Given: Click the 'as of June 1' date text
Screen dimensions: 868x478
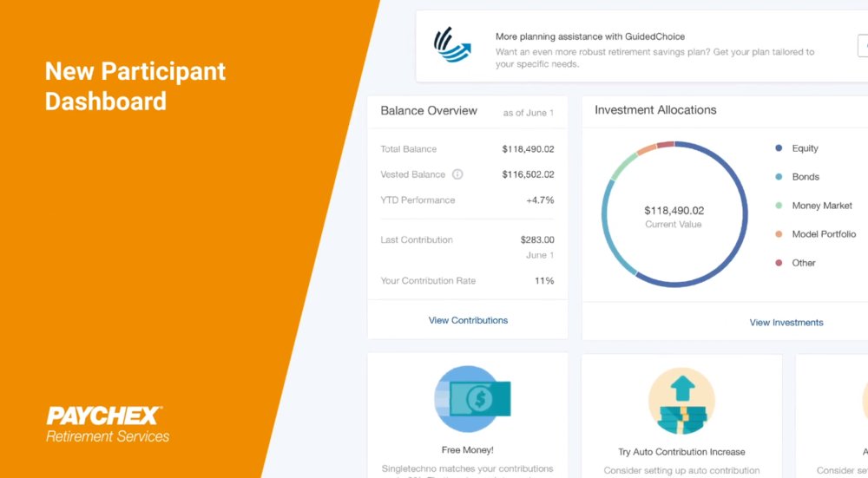Looking at the screenshot, I should (528, 113).
